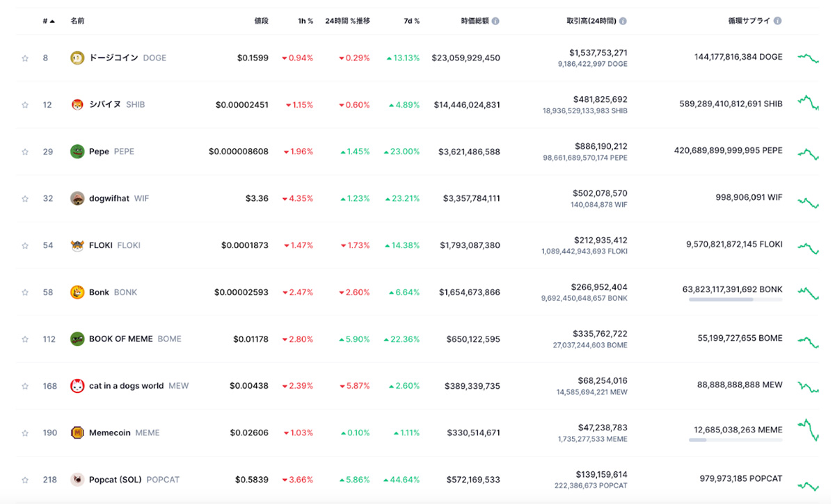Sort by the 7d % column
The width and height of the screenshot is (835, 504).
point(411,21)
